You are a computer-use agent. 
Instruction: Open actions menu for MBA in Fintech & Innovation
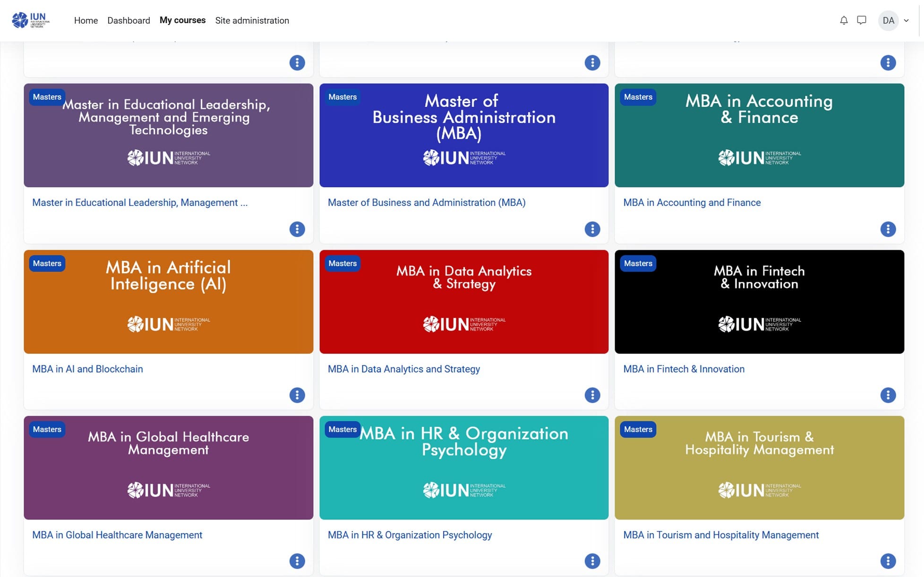tap(888, 395)
